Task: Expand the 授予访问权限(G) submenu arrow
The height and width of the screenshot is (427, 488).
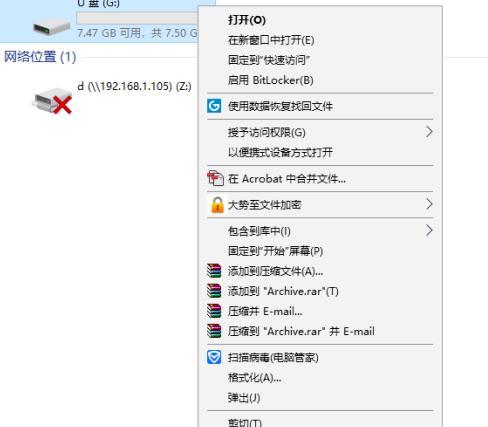Action: click(429, 132)
